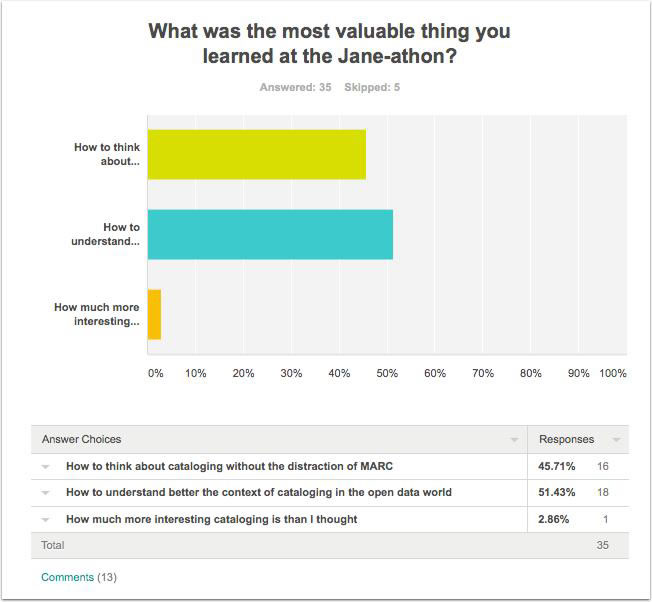The image size is (652, 602).
Task: Click the small orange 'How much more interesting' bar
Action: [x=154, y=314]
